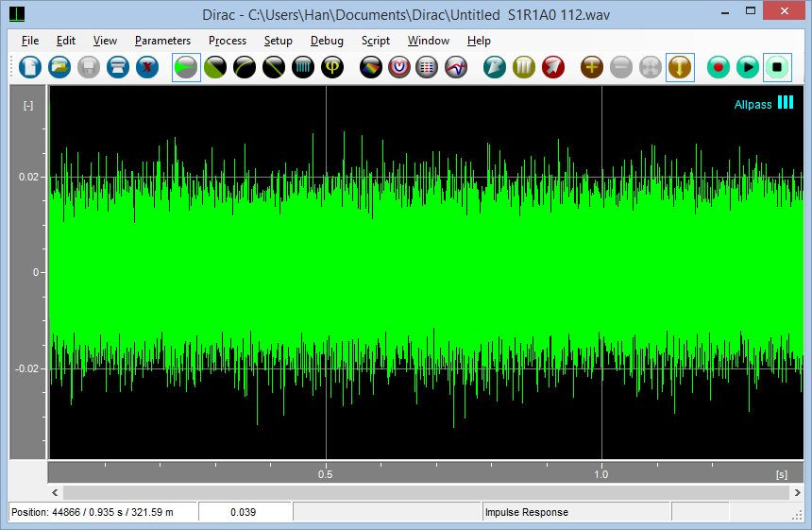Open the Help menu
The width and height of the screenshot is (812, 530).
pos(479,41)
